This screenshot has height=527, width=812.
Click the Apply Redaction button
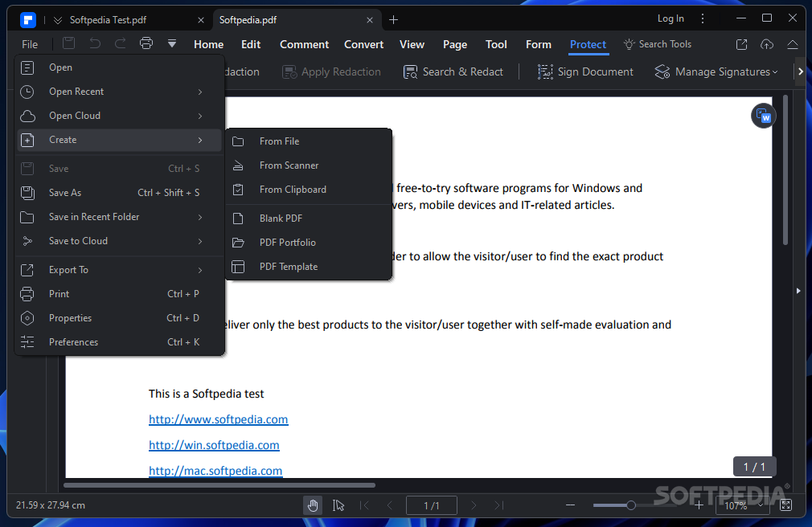pos(331,72)
